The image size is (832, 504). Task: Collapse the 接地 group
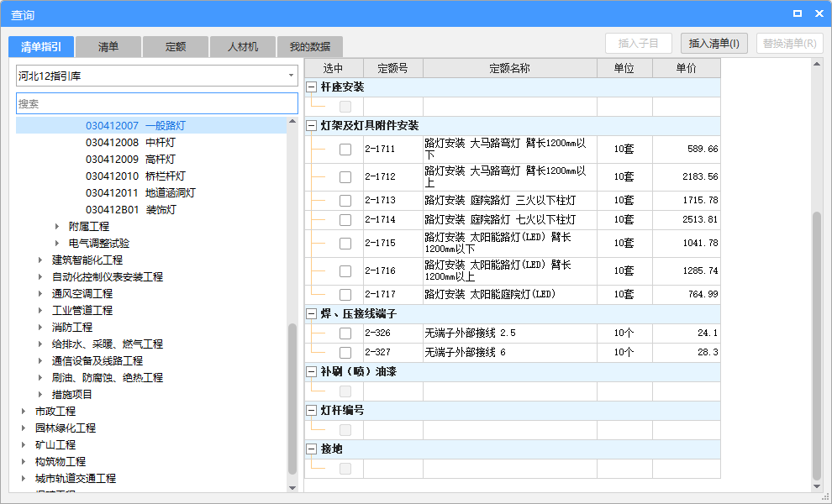click(312, 449)
